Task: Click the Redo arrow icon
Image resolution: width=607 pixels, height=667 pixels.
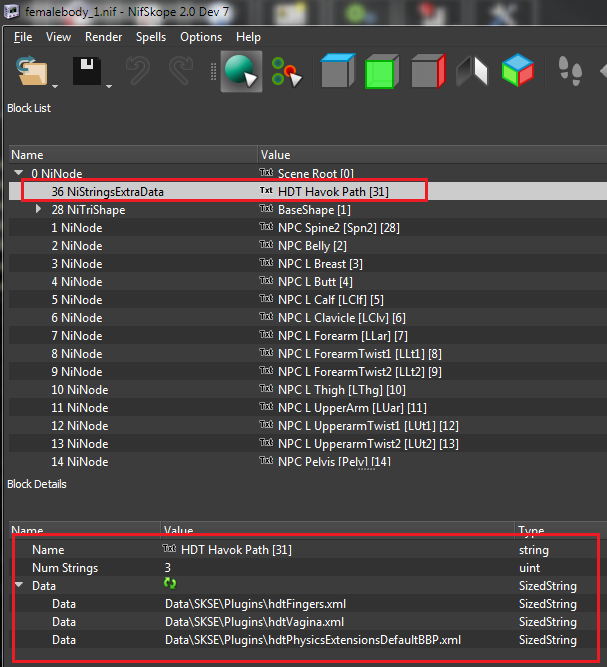Action: 181,71
